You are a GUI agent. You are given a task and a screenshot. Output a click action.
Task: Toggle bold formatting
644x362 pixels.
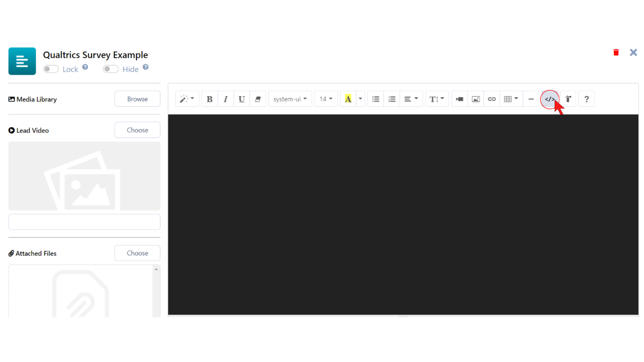209,99
